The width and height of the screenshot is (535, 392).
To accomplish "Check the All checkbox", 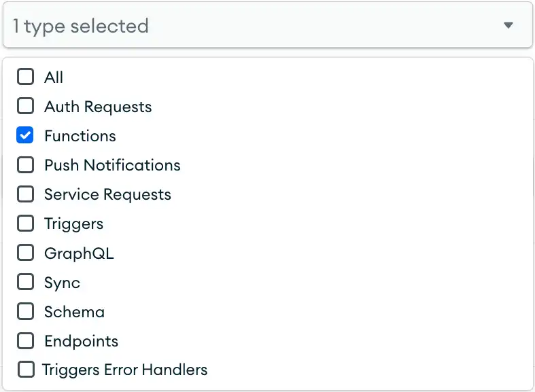I will point(25,77).
